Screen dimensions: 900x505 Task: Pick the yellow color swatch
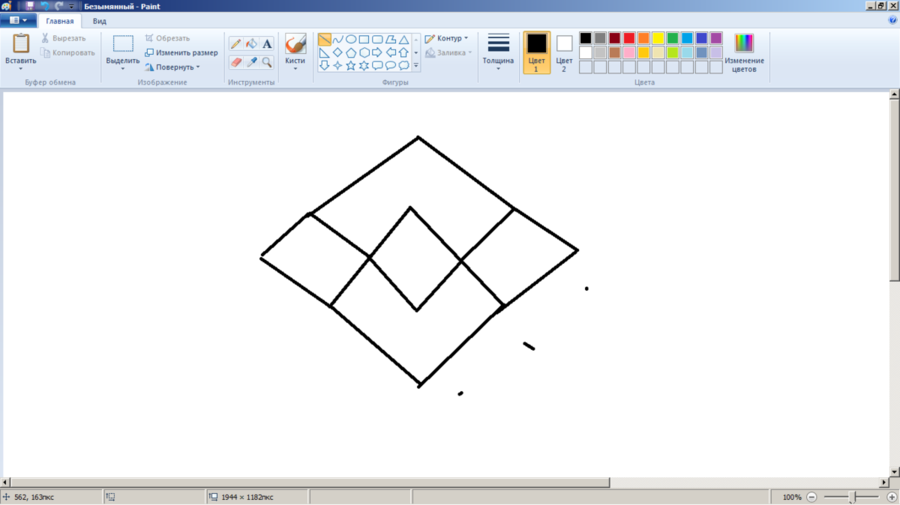pyautogui.click(x=658, y=38)
